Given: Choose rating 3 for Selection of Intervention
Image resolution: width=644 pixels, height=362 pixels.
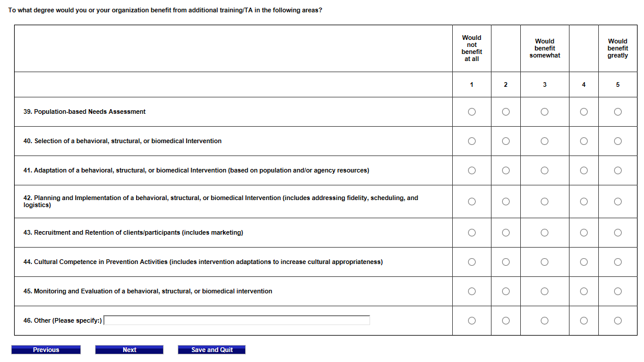Looking at the screenshot, I should point(544,141).
